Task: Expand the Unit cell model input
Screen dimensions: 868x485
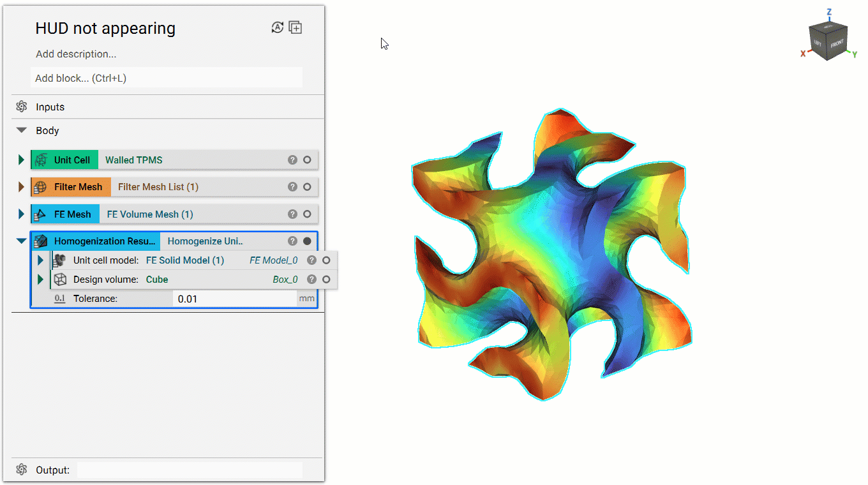Action: [x=41, y=260]
